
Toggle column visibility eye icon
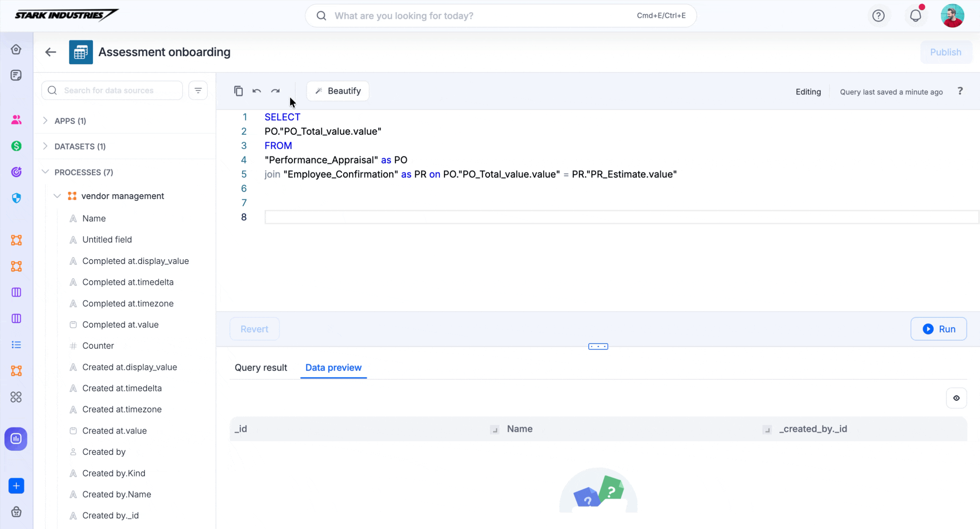coord(956,398)
